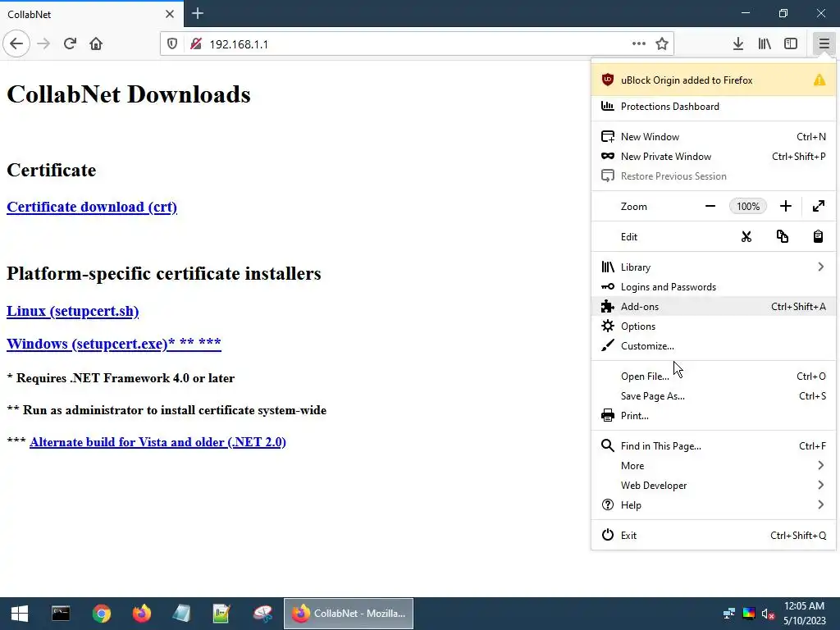
Task: Select New Window menu item
Action: 713,137
